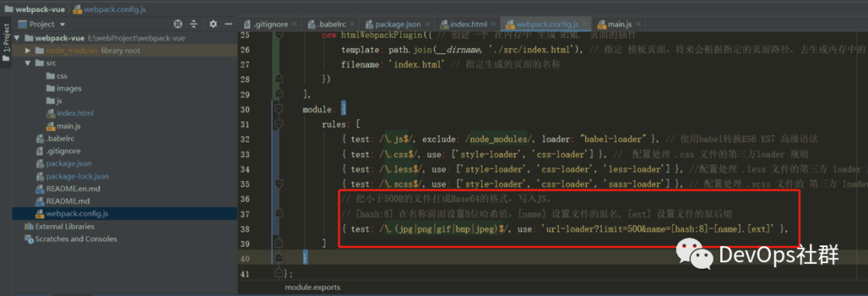The image size is (868, 296).
Task: Open .babelrc in project tree
Action: [x=56, y=138]
